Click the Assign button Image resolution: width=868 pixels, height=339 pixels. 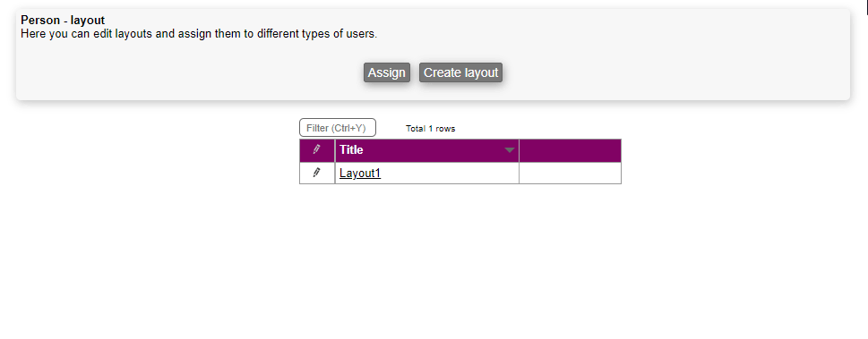point(387,72)
